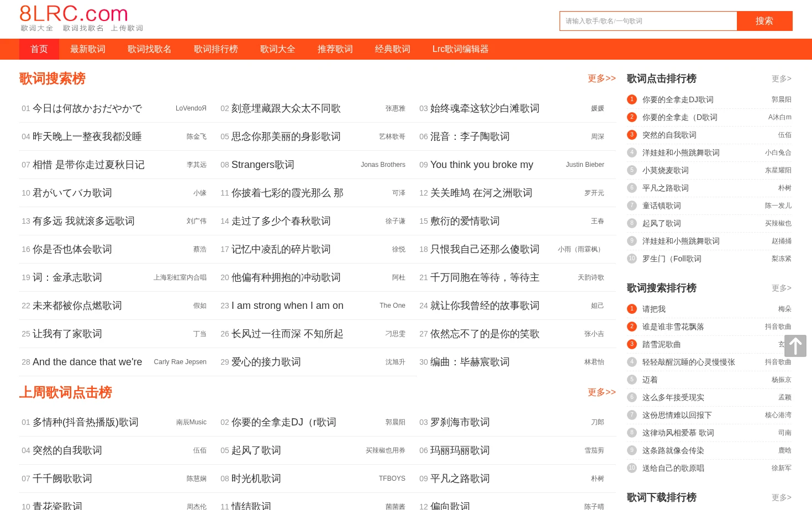Open 敷衍的爱情歌词 entry

465,221
